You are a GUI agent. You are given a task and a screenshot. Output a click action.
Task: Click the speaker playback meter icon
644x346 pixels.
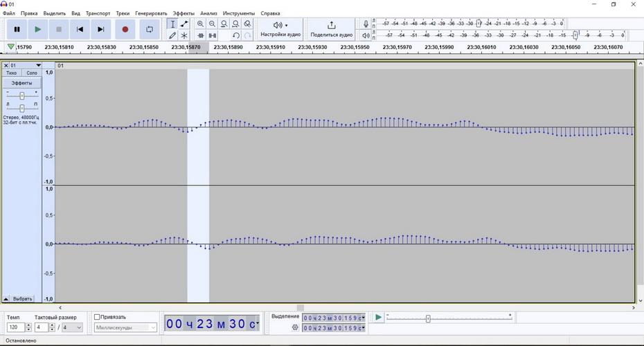pyautogui.click(x=366, y=35)
